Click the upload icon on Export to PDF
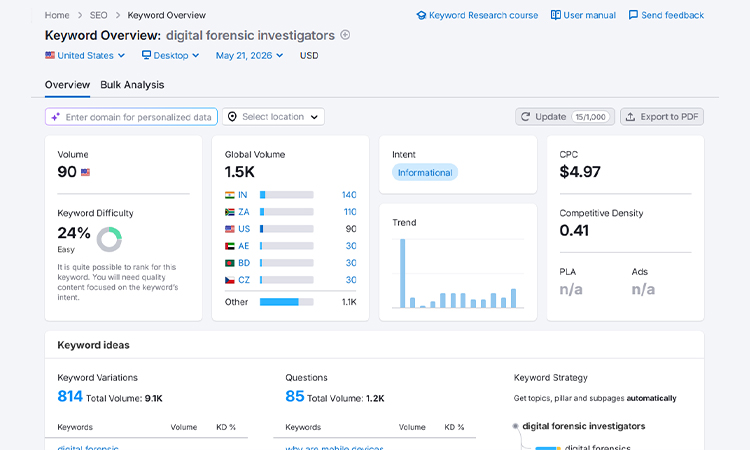Screen dimensions: 750x450 pos(630,117)
